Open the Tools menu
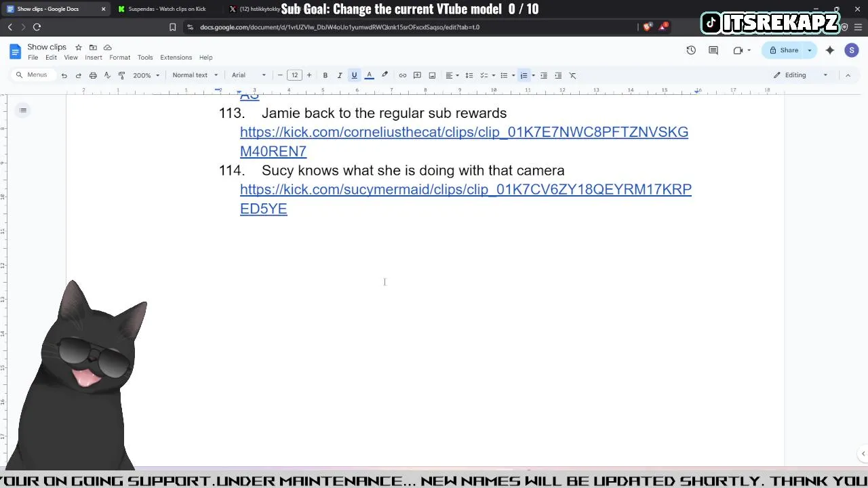This screenshot has height=488, width=868. [145, 58]
